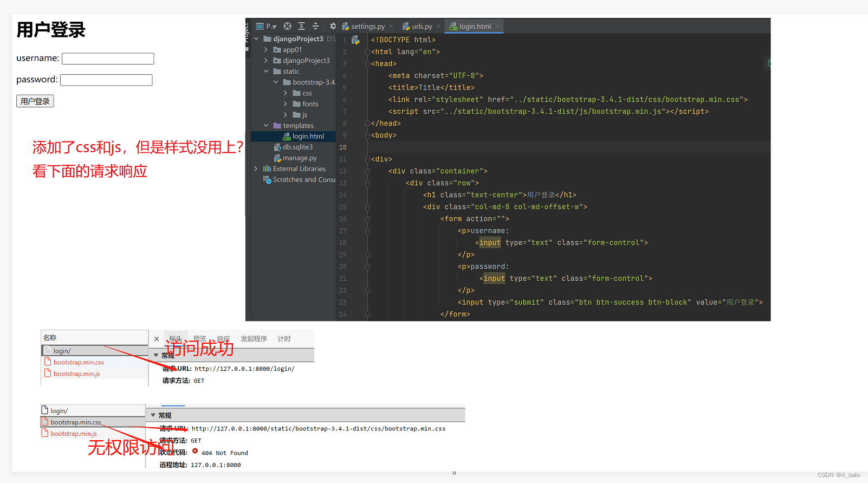The image size is (868, 483).
Task: Click the upper bootstrap.min.js file icon
Action: pos(48,373)
